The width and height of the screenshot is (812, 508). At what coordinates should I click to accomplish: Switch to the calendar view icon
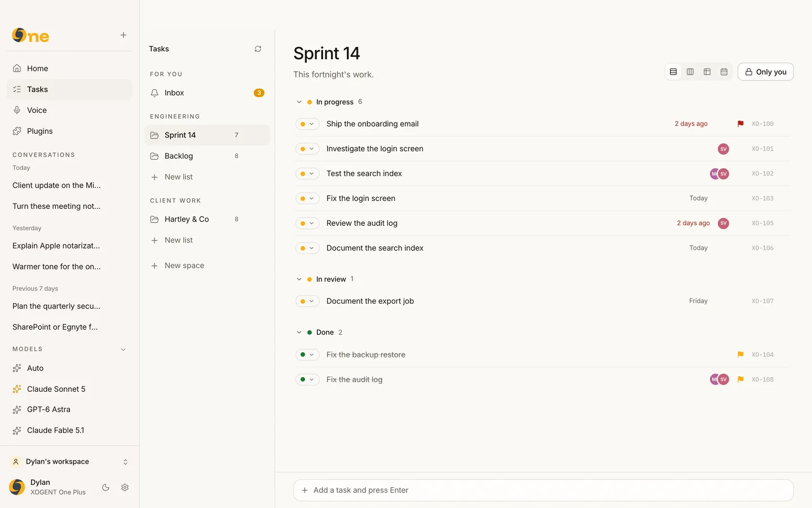pyautogui.click(x=724, y=72)
